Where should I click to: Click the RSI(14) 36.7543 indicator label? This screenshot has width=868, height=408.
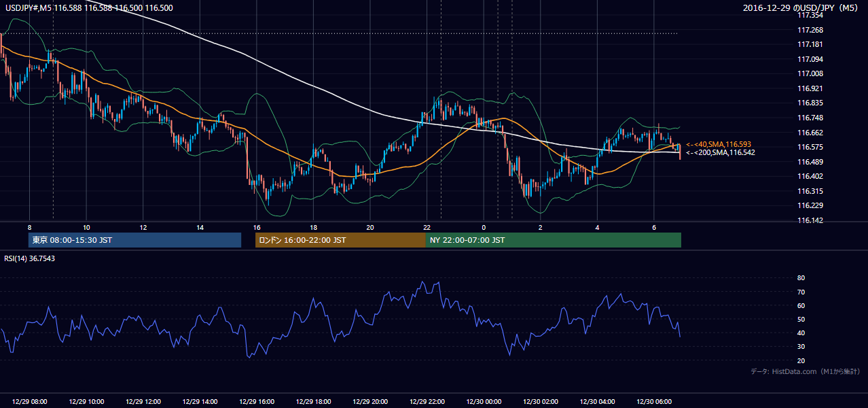(29, 258)
